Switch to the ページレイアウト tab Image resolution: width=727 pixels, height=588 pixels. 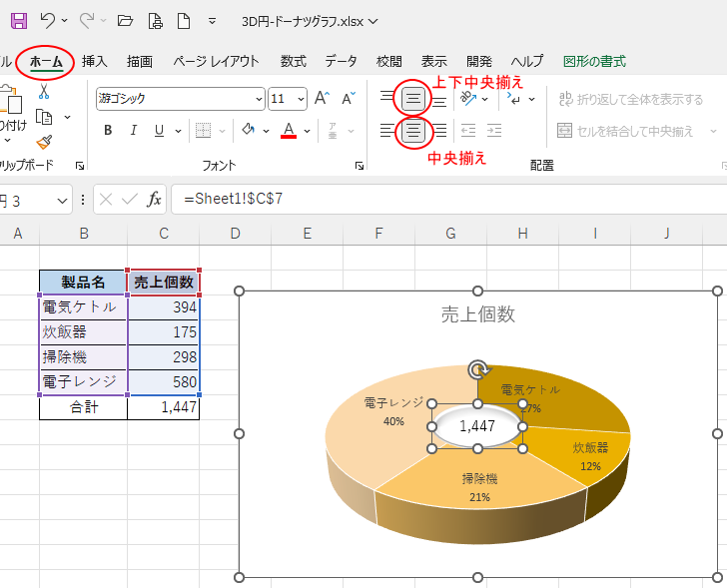point(216,61)
